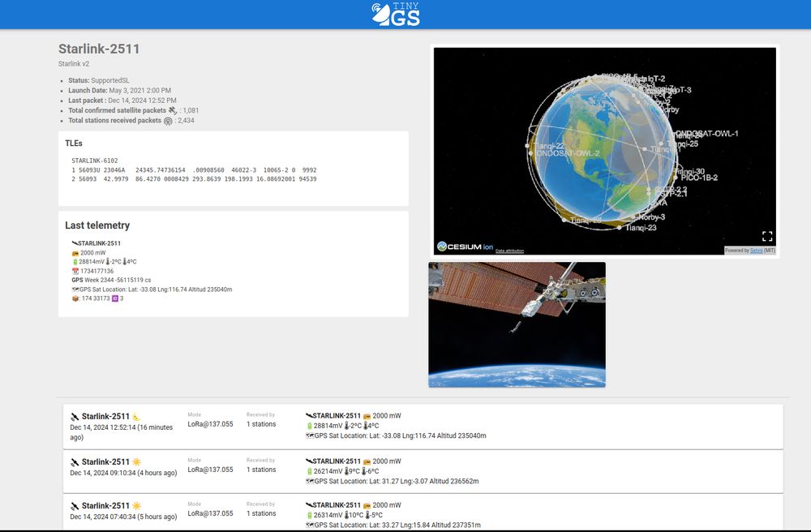This screenshot has width=811, height=532.
Task: Click the STARLINK-6102 TLE name line
Action: (x=95, y=161)
